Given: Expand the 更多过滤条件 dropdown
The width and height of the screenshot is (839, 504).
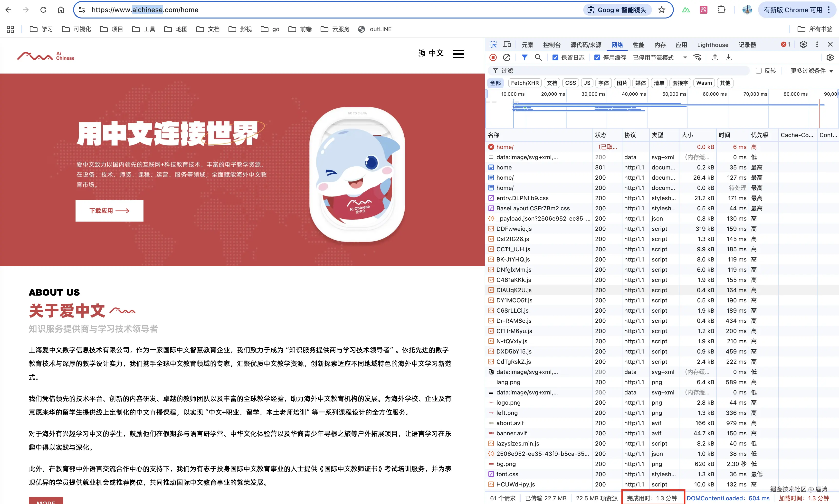Looking at the screenshot, I should [x=811, y=71].
